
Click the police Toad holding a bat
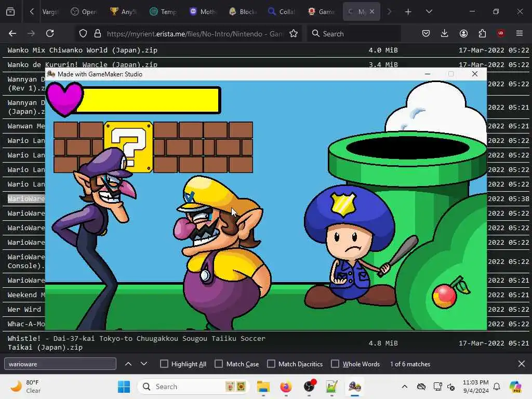pyautogui.click(x=350, y=246)
